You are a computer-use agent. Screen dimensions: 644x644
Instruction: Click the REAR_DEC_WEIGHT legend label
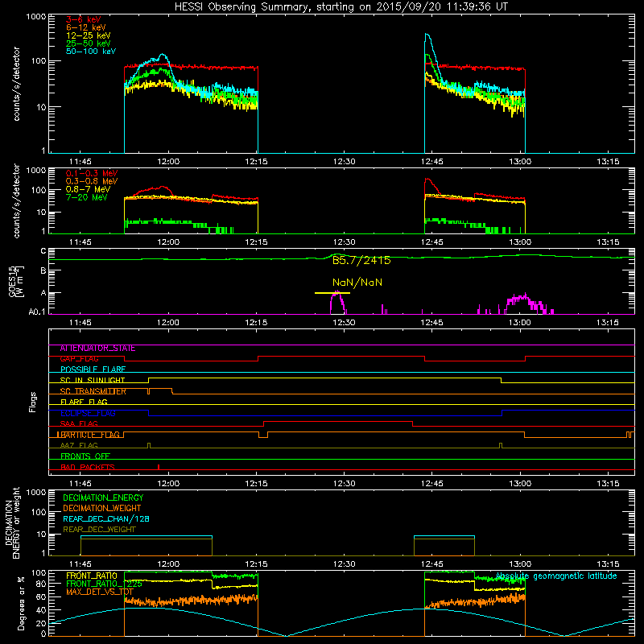(x=99, y=530)
